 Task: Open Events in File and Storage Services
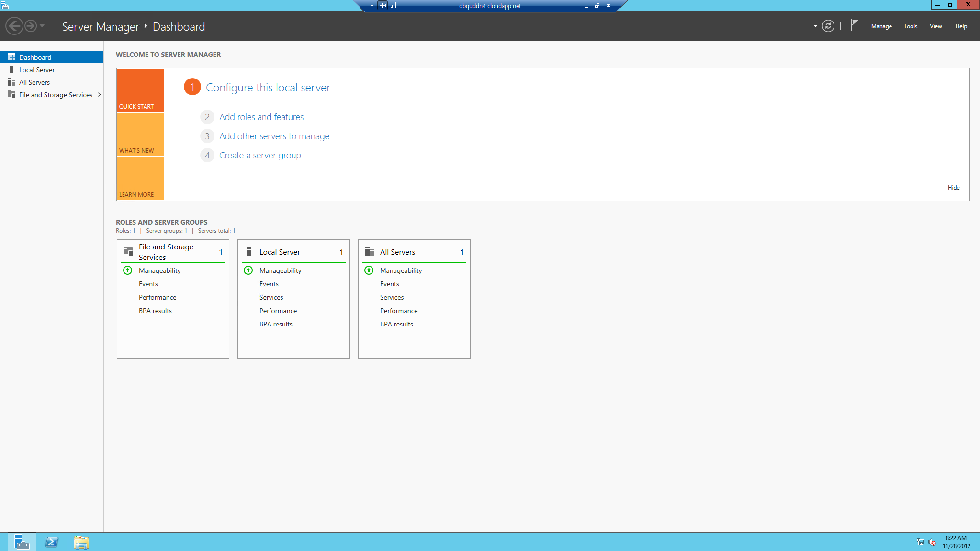(x=148, y=284)
